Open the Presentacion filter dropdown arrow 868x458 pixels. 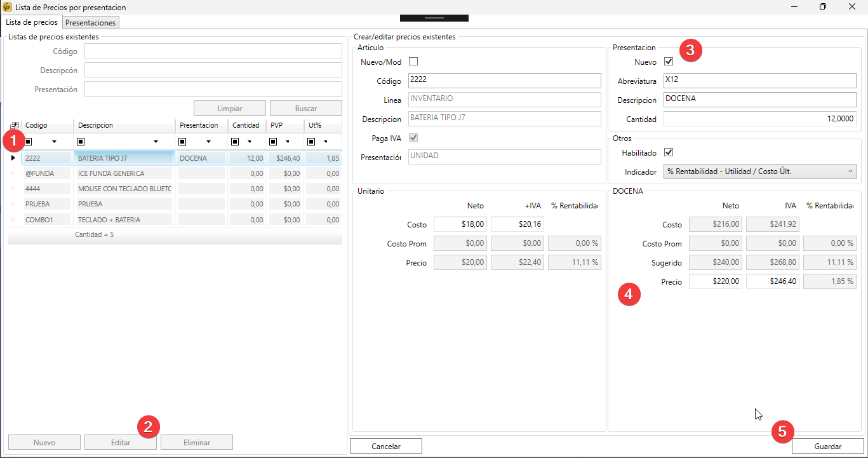pyautogui.click(x=208, y=142)
